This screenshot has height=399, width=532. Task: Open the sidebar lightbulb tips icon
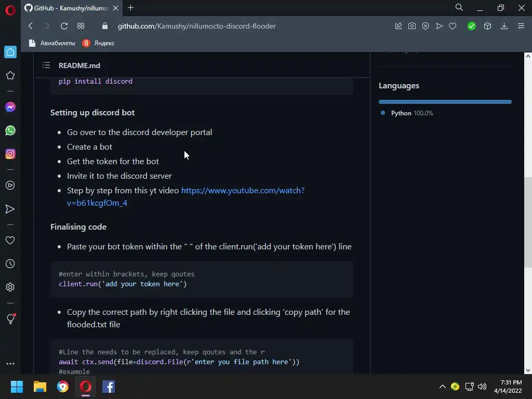tap(11, 319)
